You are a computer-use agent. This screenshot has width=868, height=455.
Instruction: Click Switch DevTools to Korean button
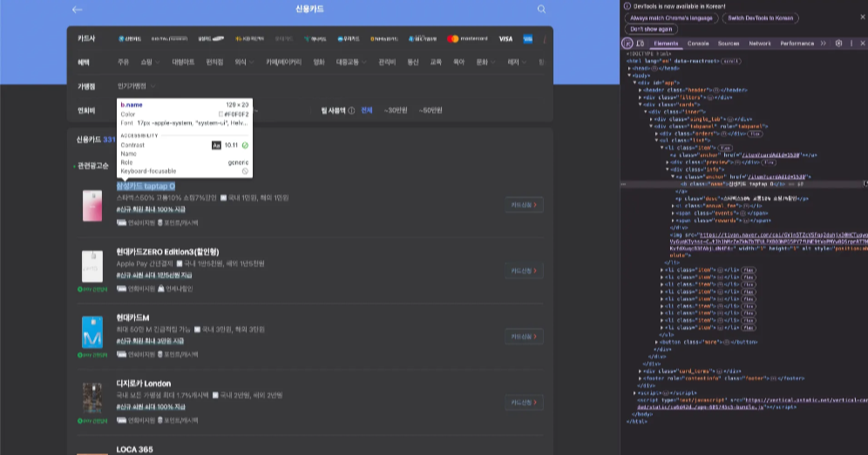(761, 17)
